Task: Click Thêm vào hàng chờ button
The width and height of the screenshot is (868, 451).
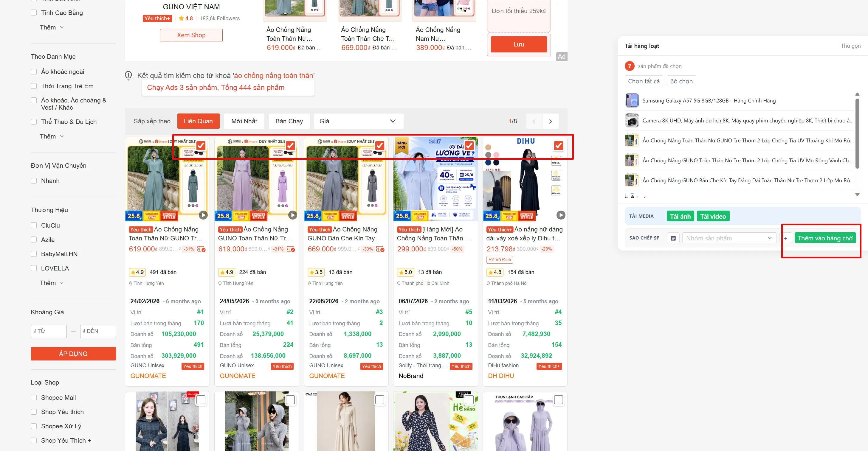Action: coord(825,238)
